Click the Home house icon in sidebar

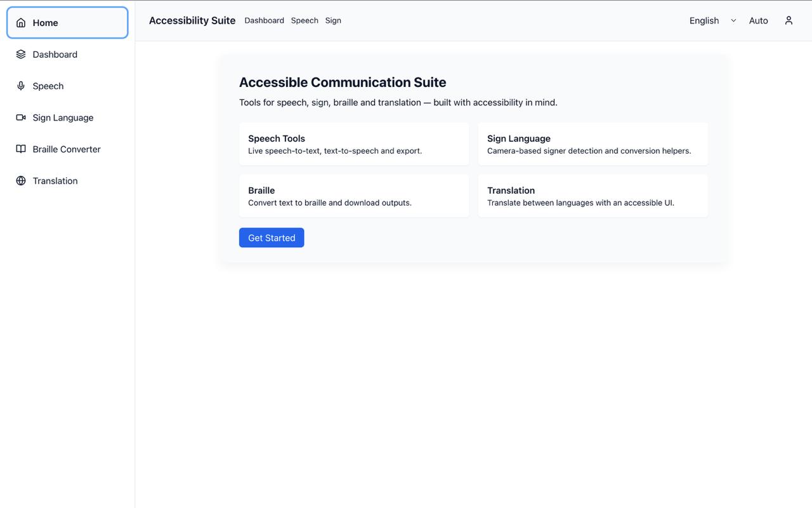(x=21, y=23)
